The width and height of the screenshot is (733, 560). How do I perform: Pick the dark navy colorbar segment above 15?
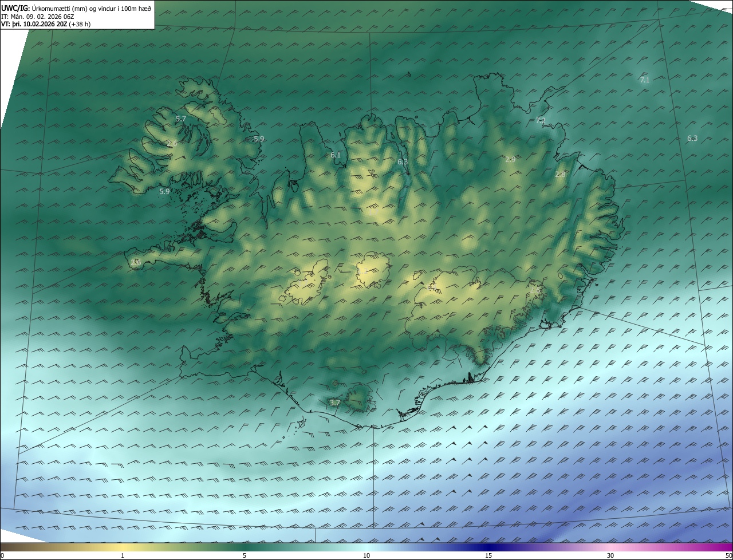[x=488, y=547]
